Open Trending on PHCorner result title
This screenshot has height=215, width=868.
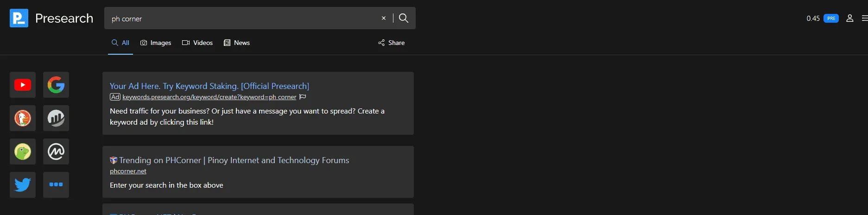pyautogui.click(x=234, y=160)
